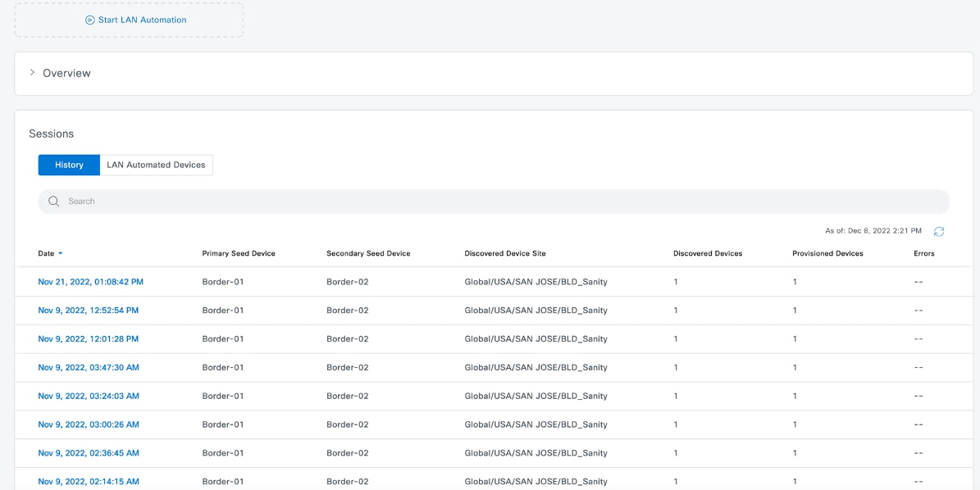Click the Primary Seed Device column header
Screen dimensions: 980x490
click(239, 253)
